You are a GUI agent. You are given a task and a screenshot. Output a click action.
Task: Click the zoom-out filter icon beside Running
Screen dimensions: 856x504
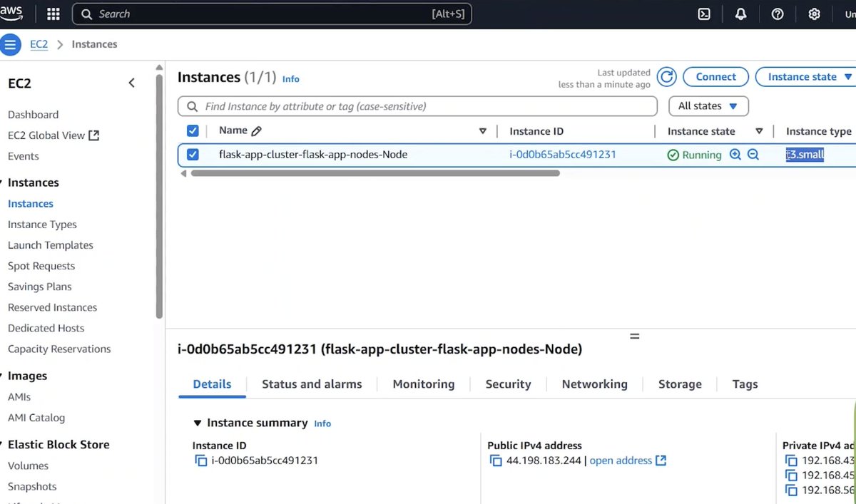coord(753,155)
